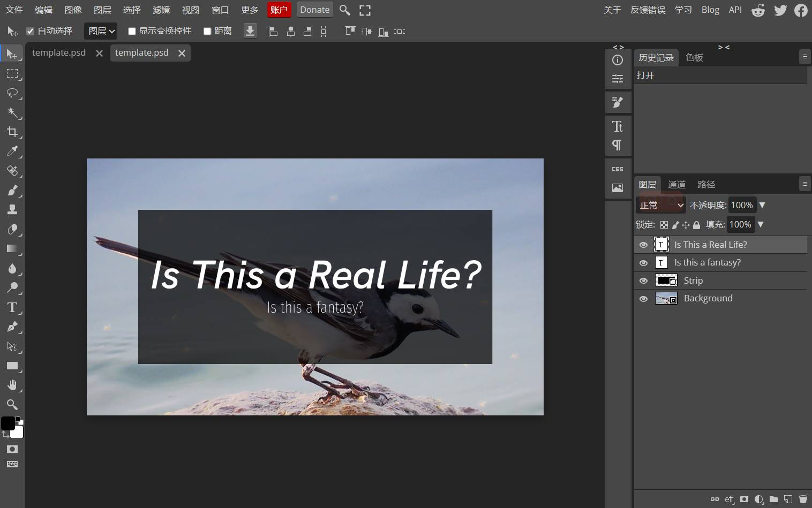This screenshot has height=508, width=812.
Task: Expand the 填充 fill slider arrow
Action: (x=761, y=224)
